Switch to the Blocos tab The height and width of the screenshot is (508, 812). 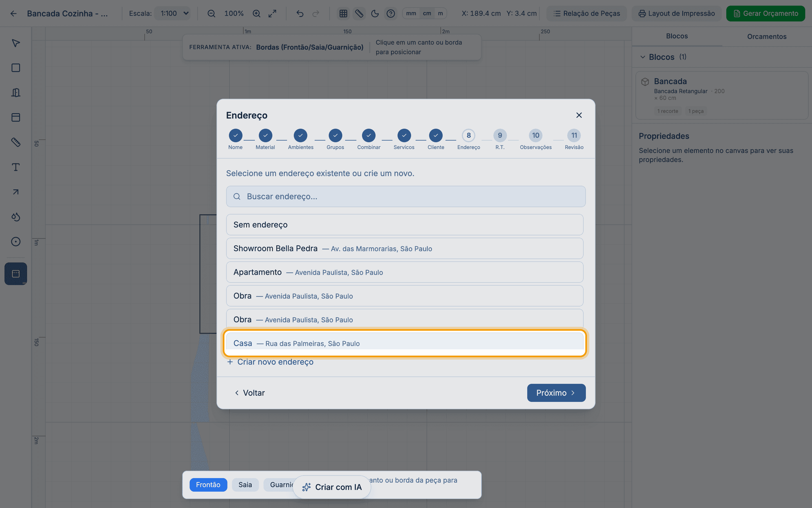pos(677,36)
